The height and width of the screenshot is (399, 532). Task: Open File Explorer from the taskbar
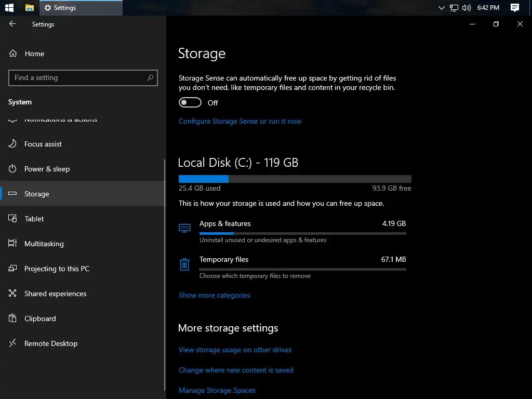coord(30,7)
